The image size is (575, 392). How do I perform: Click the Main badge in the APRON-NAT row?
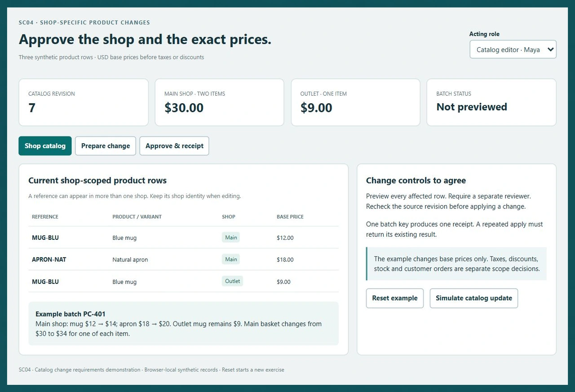231,259
